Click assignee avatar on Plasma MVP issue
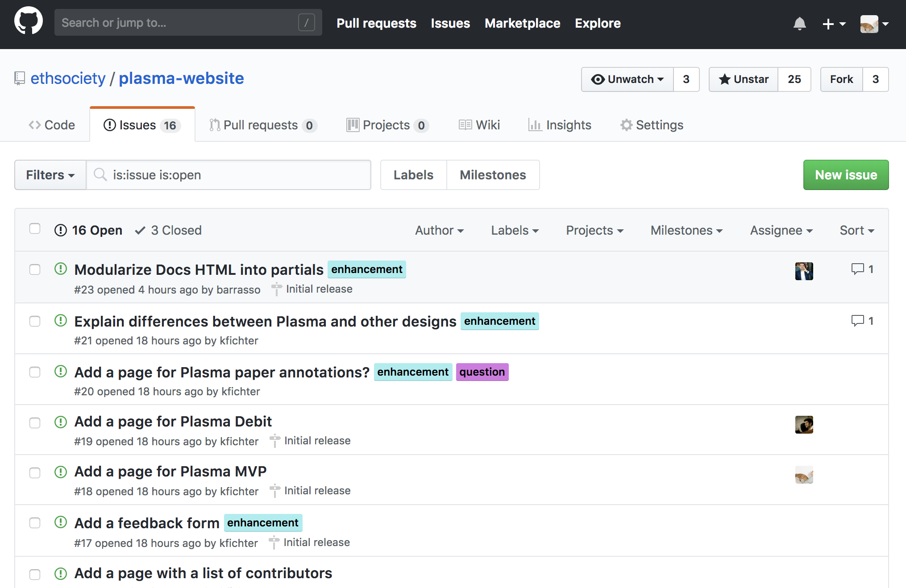906x588 pixels. pyautogui.click(x=804, y=474)
